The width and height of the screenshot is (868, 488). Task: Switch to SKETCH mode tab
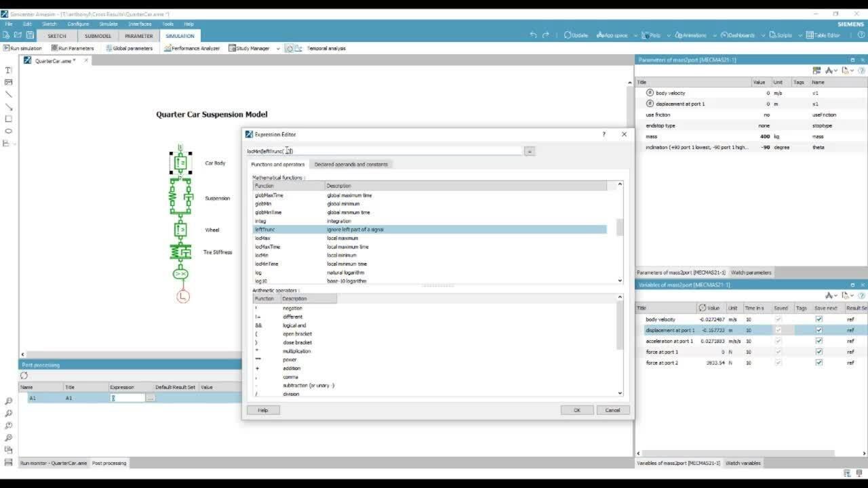click(57, 36)
